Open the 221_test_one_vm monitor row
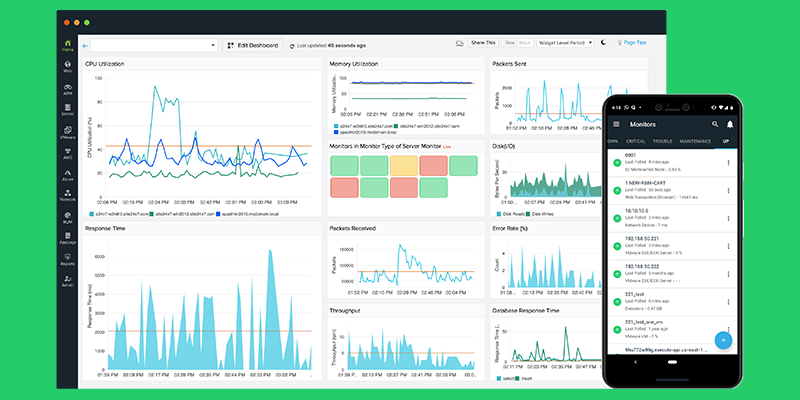Image resolution: width=800 pixels, height=400 pixels. tap(671, 330)
